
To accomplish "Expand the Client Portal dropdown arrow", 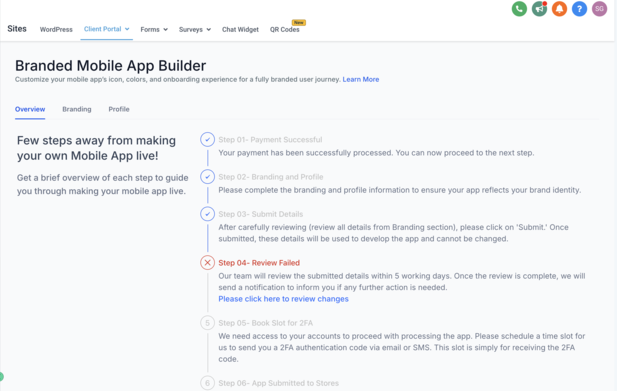I will click(x=127, y=29).
